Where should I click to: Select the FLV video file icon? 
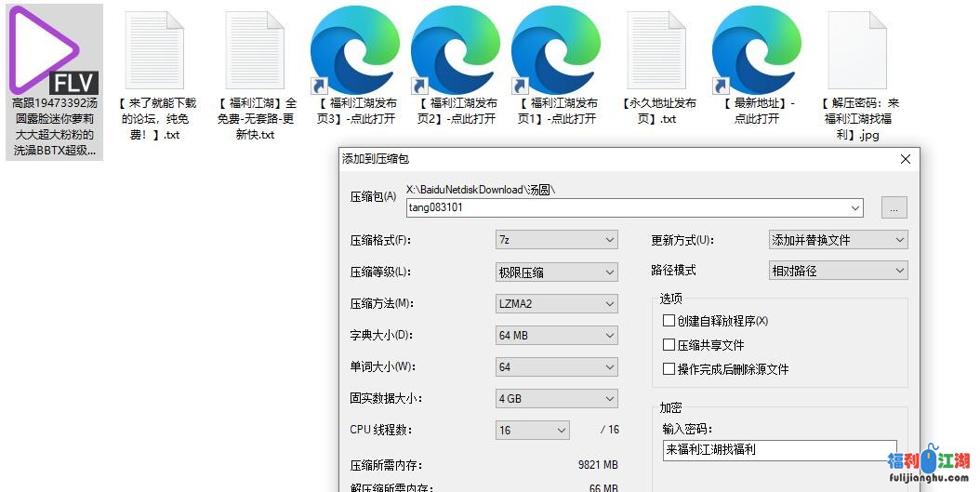click(54, 50)
